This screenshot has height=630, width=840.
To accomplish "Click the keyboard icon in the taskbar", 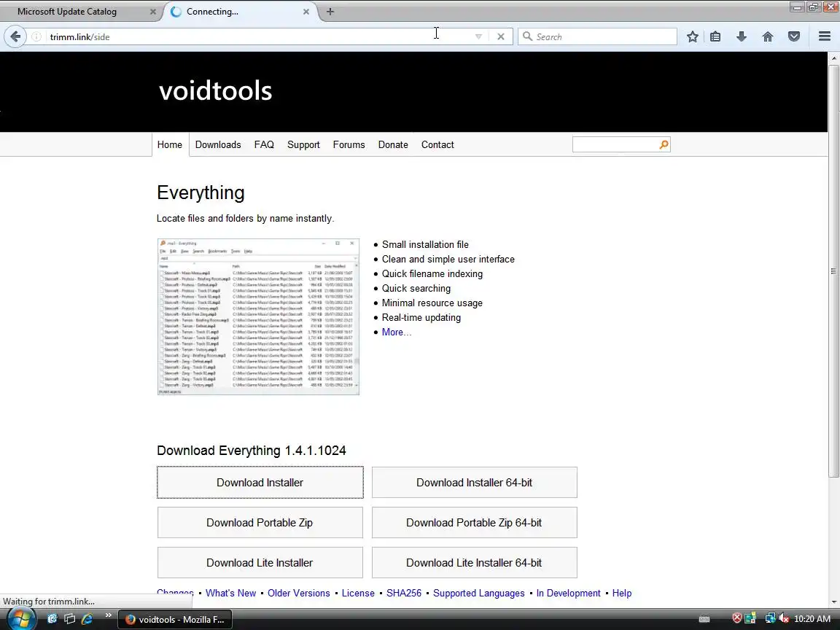I will point(704,619).
